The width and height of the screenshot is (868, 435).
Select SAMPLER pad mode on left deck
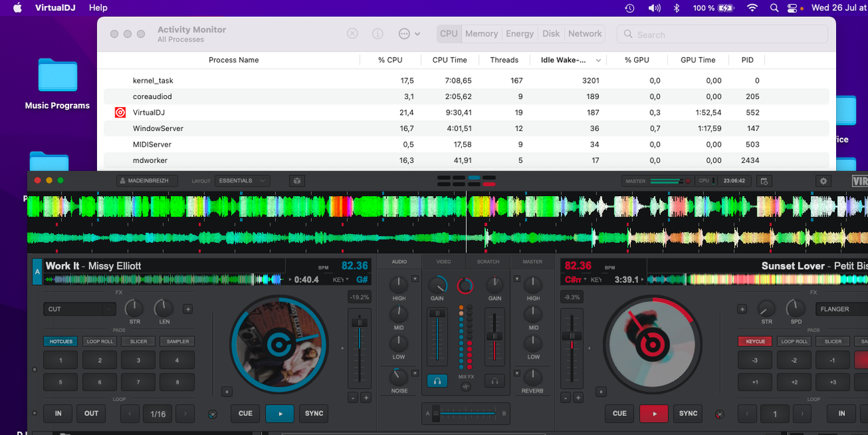click(178, 341)
